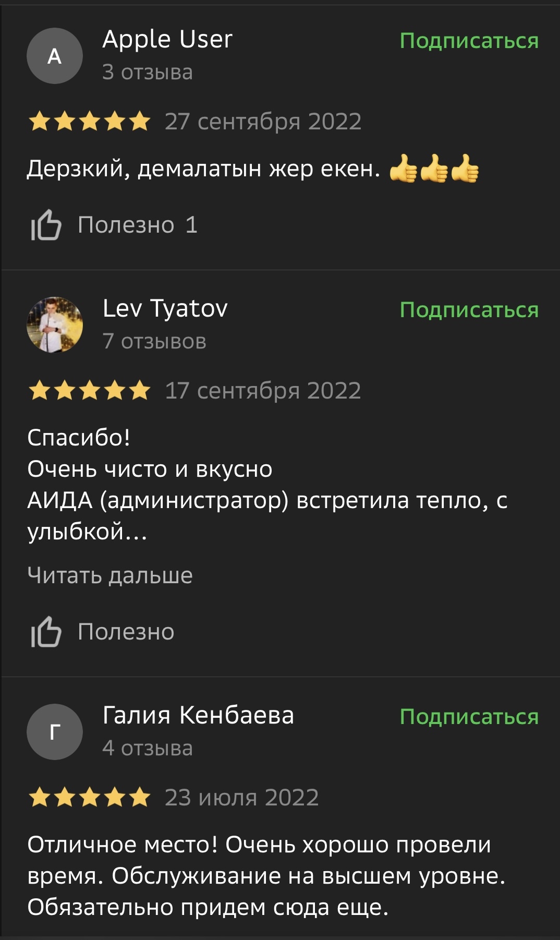Open Lev Tyatov's profile photo

point(55,325)
